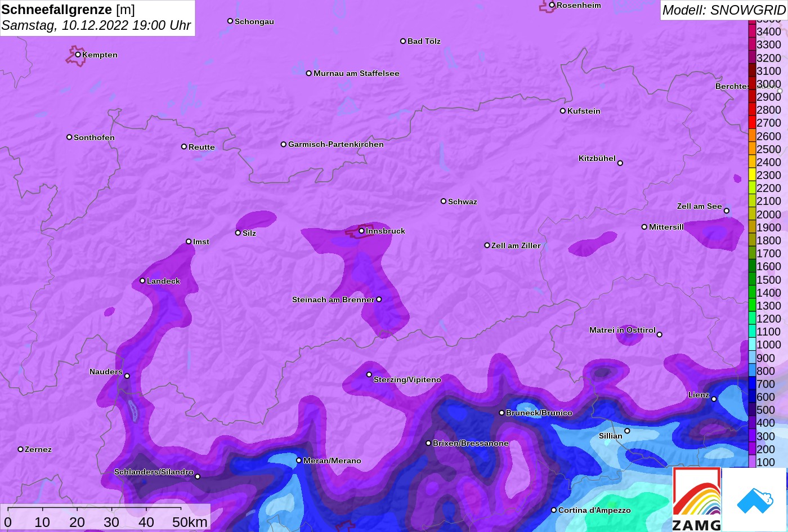Click the Reutte marker dot
The image size is (788, 532).
[183, 147]
